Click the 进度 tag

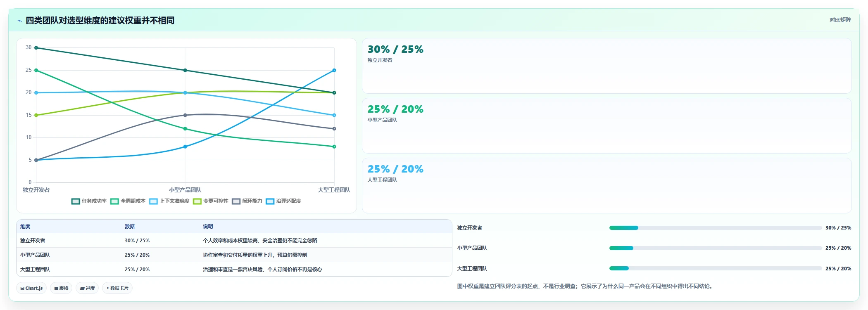[x=87, y=288]
